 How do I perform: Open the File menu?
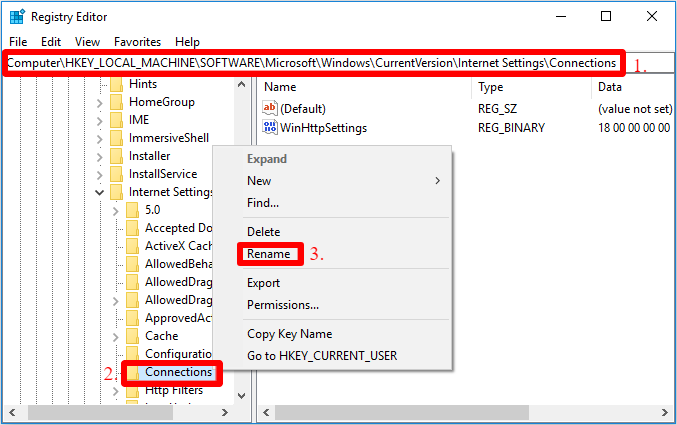[x=18, y=42]
